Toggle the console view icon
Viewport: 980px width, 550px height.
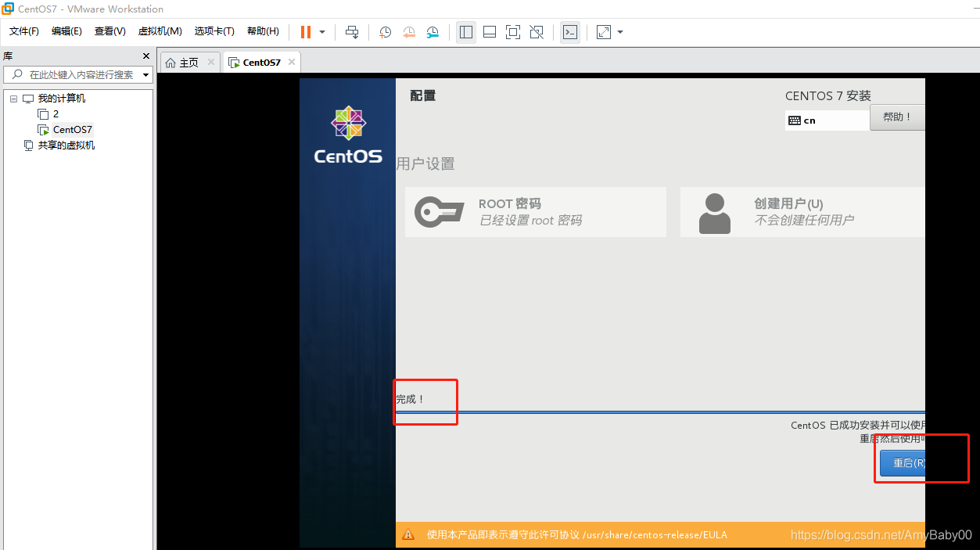click(x=570, y=32)
